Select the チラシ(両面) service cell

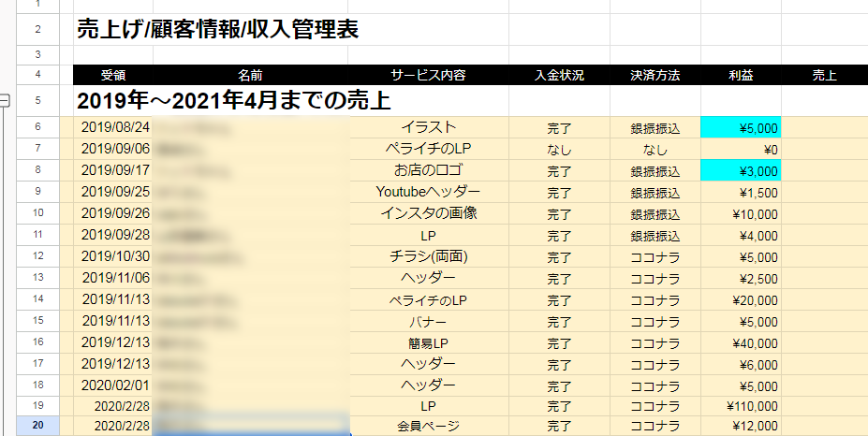click(428, 256)
